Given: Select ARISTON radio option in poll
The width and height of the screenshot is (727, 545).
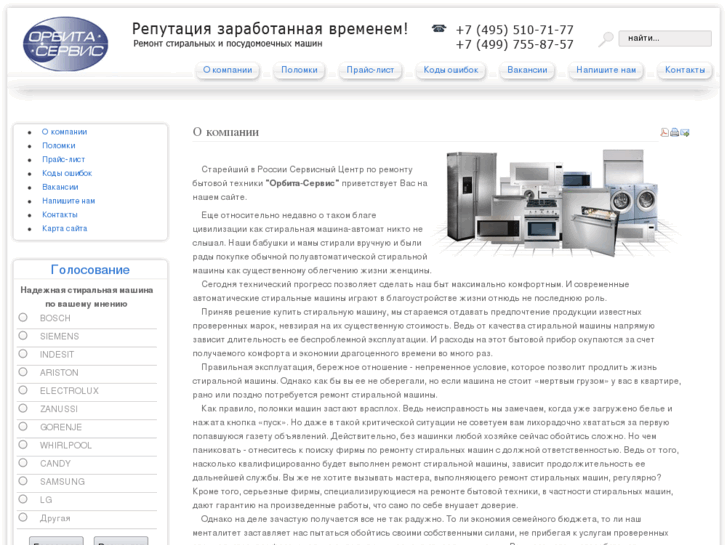Looking at the screenshot, I should 23,372.
